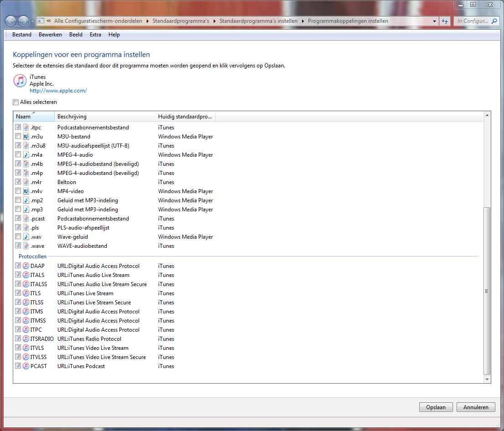Image resolution: width=504 pixels, height=431 pixels.
Task: Click the list's vertical scrollbar thumb
Action: tap(487, 291)
